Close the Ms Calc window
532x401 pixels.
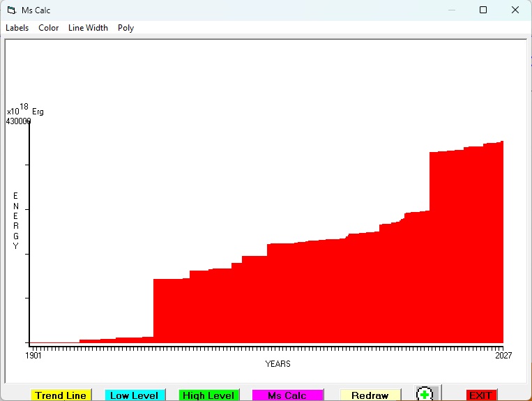[x=515, y=10]
